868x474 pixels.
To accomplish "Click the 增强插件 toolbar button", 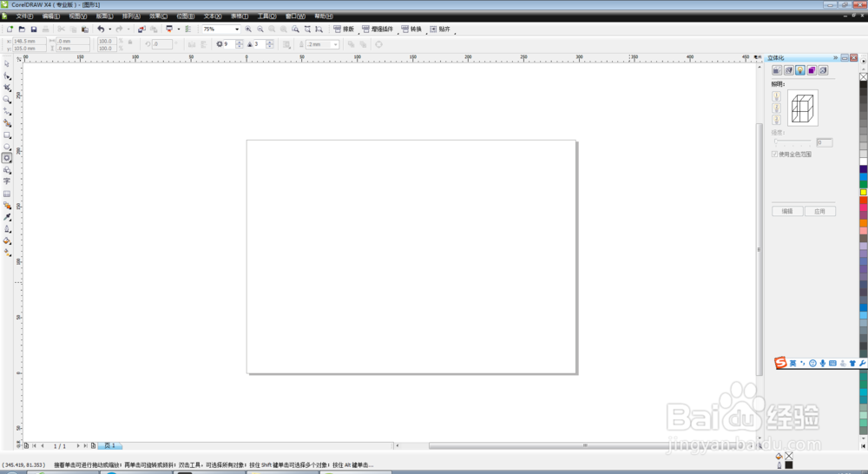I will (x=378, y=29).
